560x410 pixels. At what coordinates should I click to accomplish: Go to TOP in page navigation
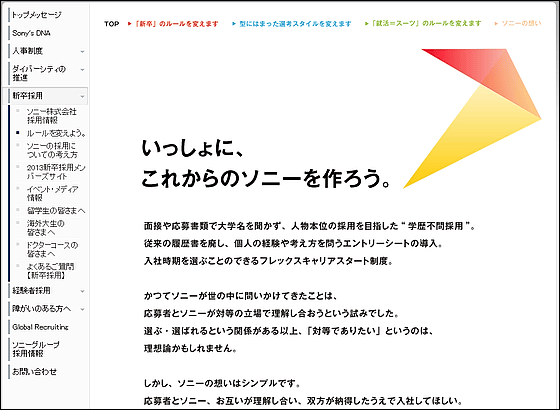111,24
